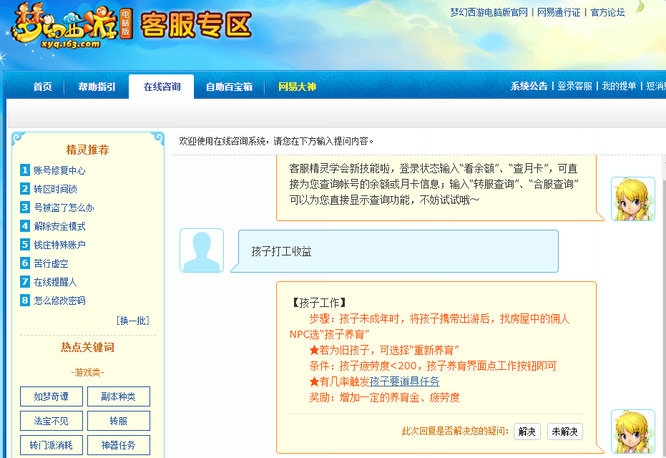The image size is (666, 458).
Task: Open the 我的提单 link
Action: [619, 86]
